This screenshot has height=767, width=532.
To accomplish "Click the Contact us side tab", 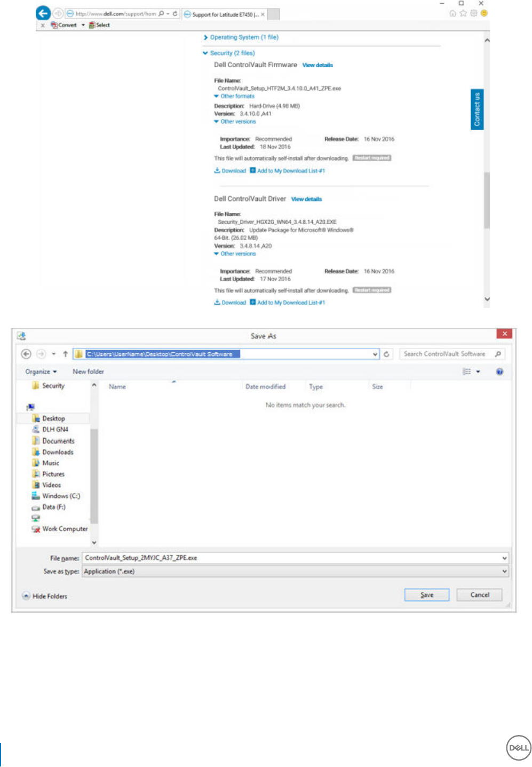I will click(477, 109).
